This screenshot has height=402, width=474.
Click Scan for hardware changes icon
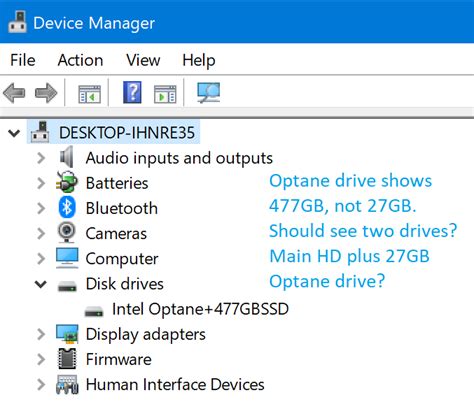pos(209,93)
